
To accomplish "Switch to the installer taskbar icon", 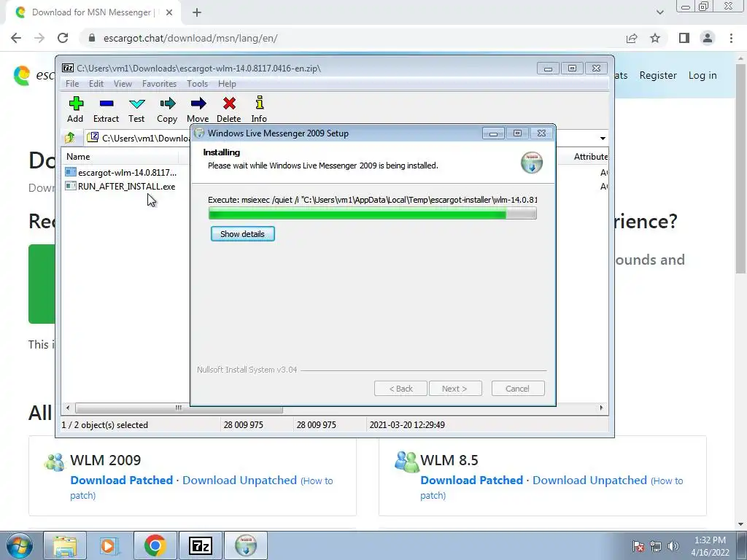I will 246,545.
